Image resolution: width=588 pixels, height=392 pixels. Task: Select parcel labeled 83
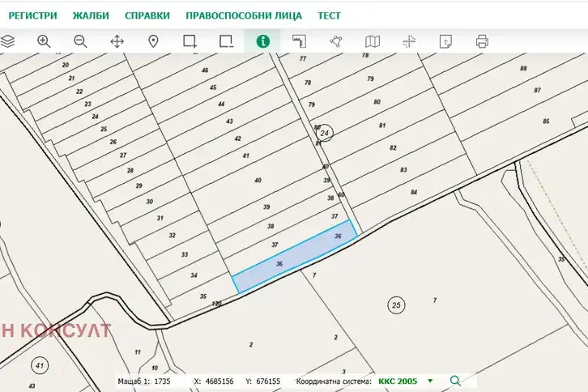click(403, 170)
